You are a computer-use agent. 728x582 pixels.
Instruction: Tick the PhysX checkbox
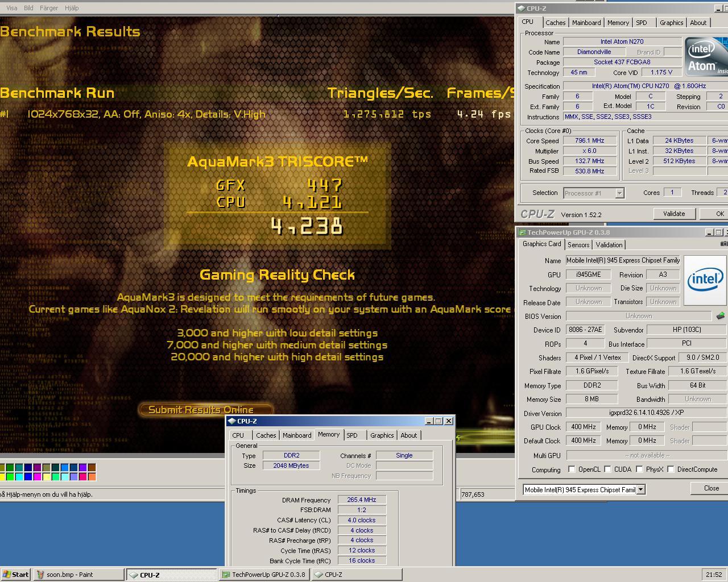point(639,469)
